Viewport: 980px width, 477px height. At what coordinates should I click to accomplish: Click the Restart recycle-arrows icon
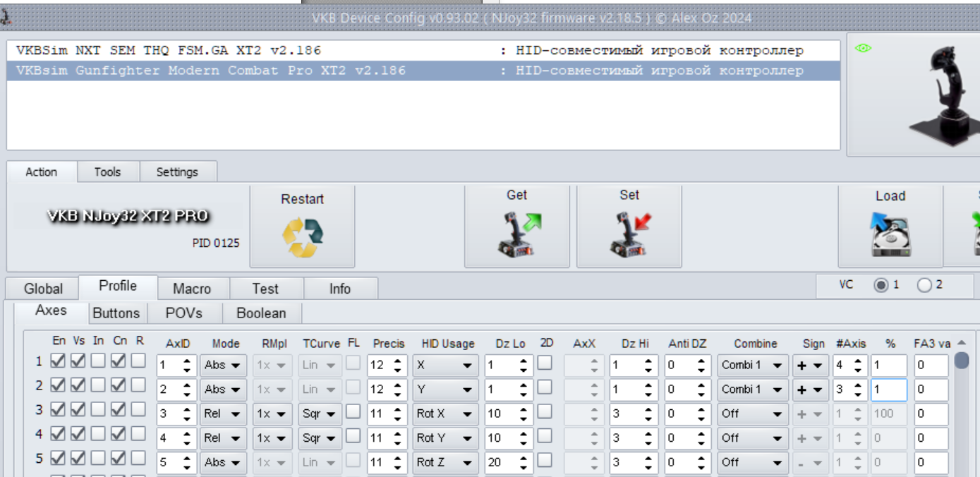point(303,238)
